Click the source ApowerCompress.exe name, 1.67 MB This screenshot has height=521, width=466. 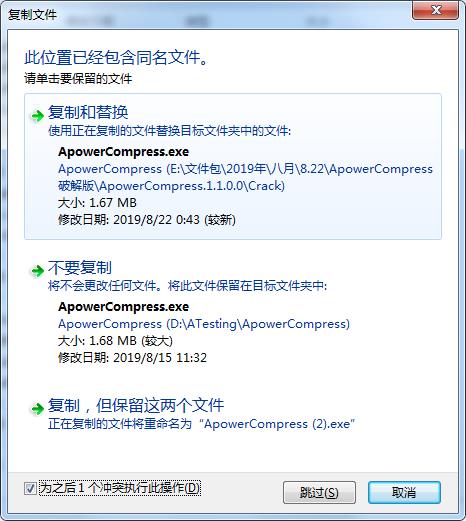pos(124,152)
